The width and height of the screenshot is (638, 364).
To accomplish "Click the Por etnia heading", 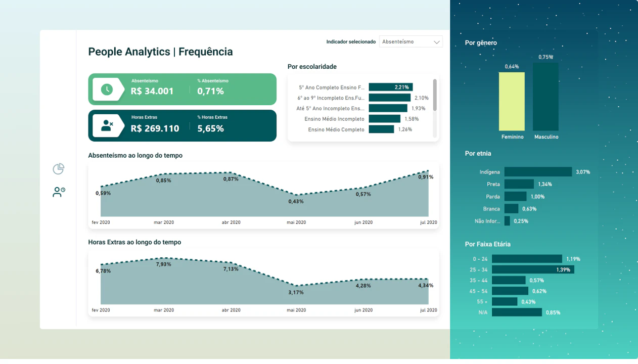I will pyautogui.click(x=478, y=153).
